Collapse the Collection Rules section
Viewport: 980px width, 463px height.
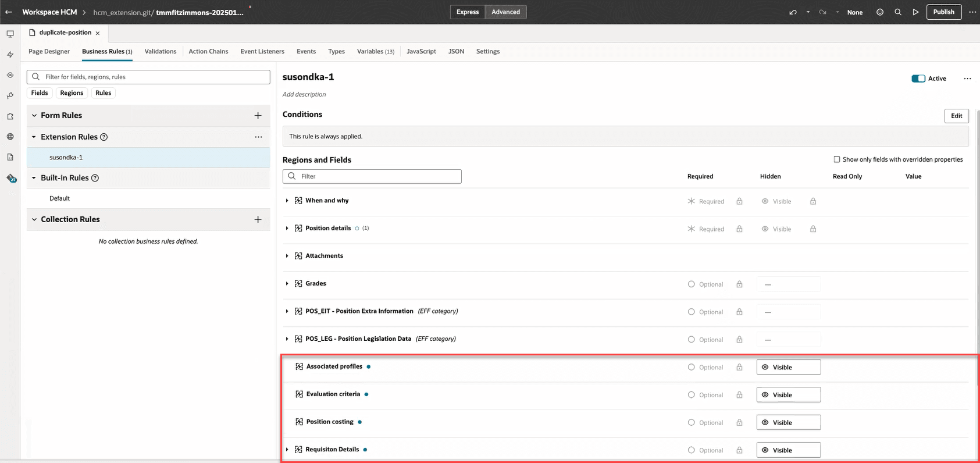pos(34,219)
